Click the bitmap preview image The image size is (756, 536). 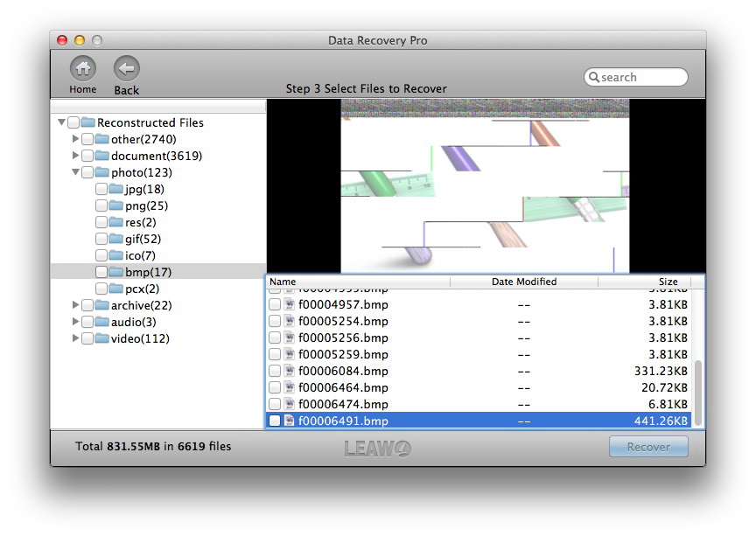(x=485, y=185)
